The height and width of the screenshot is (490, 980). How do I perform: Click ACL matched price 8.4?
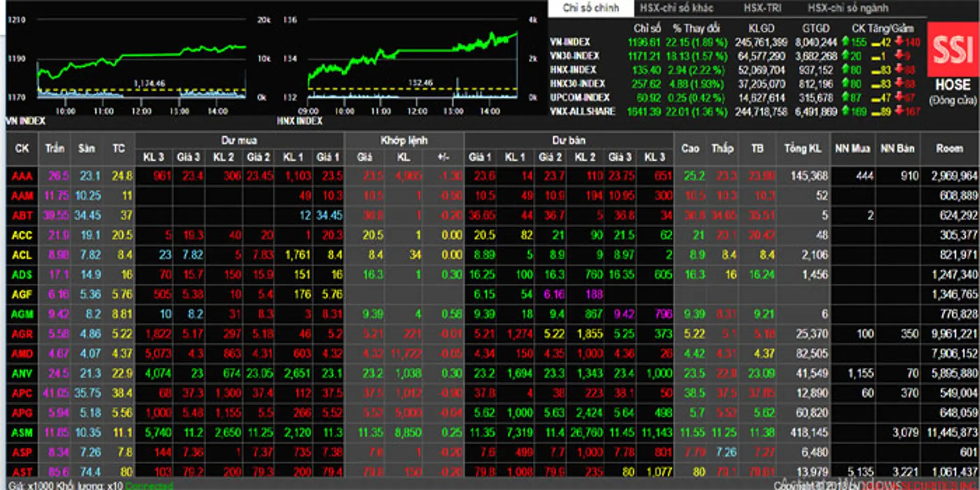click(376, 255)
